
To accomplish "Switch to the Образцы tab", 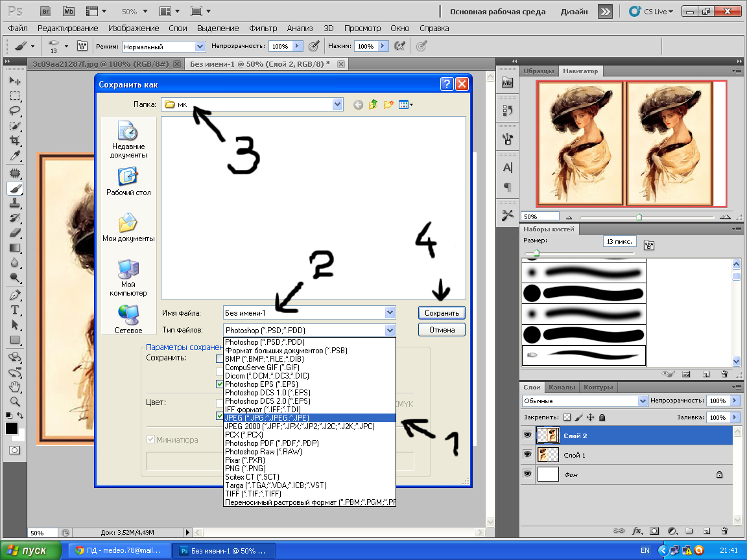I will click(x=539, y=71).
